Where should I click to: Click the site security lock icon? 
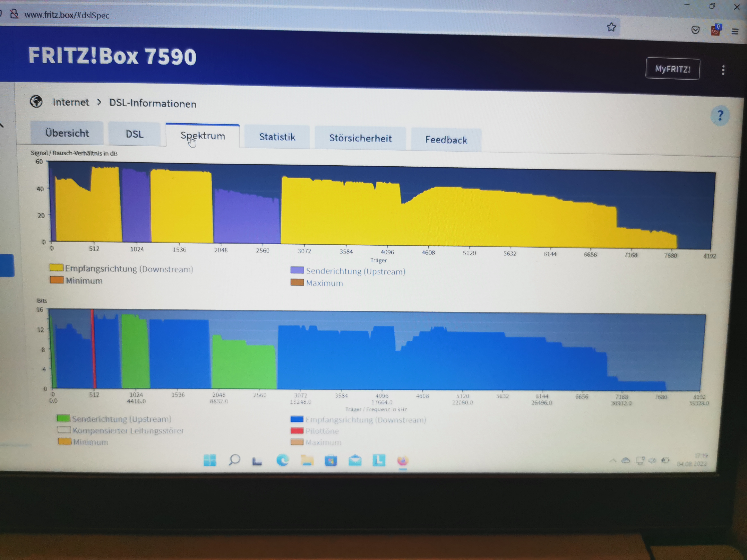pyautogui.click(x=14, y=14)
